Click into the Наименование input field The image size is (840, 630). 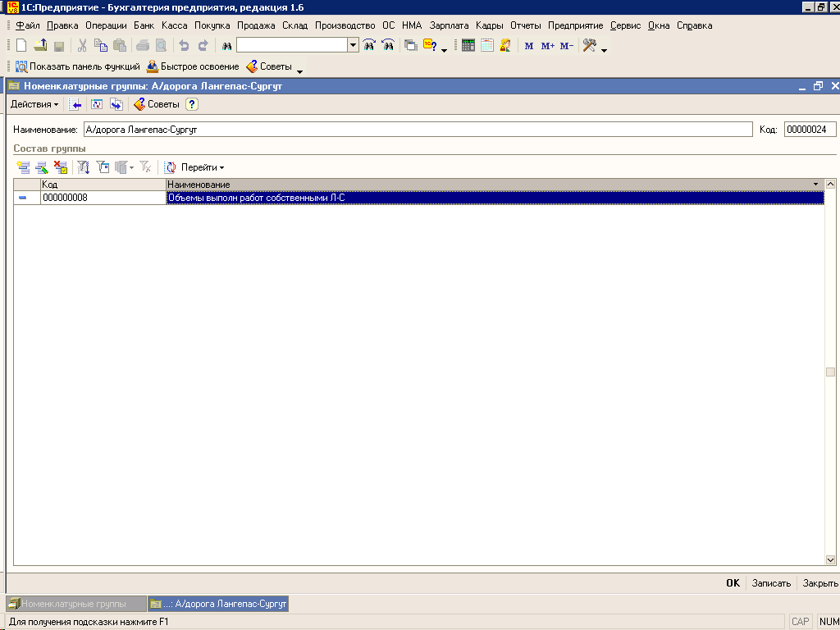[x=418, y=129]
